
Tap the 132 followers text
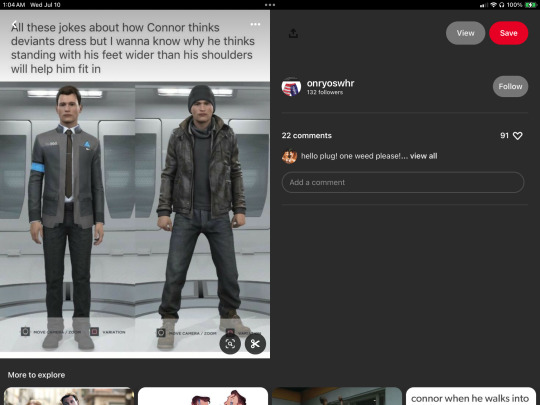tap(325, 92)
